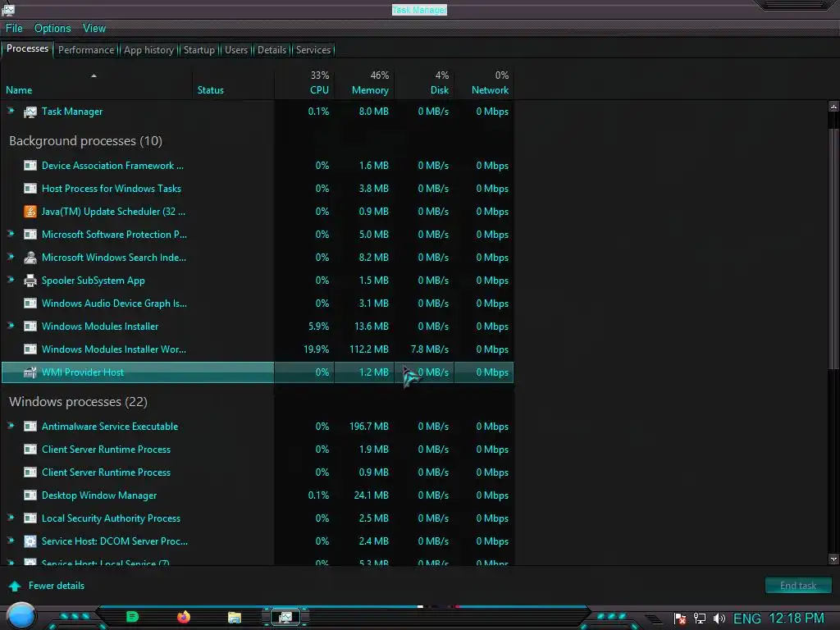The width and height of the screenshot is (840, 630).
Task: Click the Windows Audio Device Graph icon
Action: [30, 304]
